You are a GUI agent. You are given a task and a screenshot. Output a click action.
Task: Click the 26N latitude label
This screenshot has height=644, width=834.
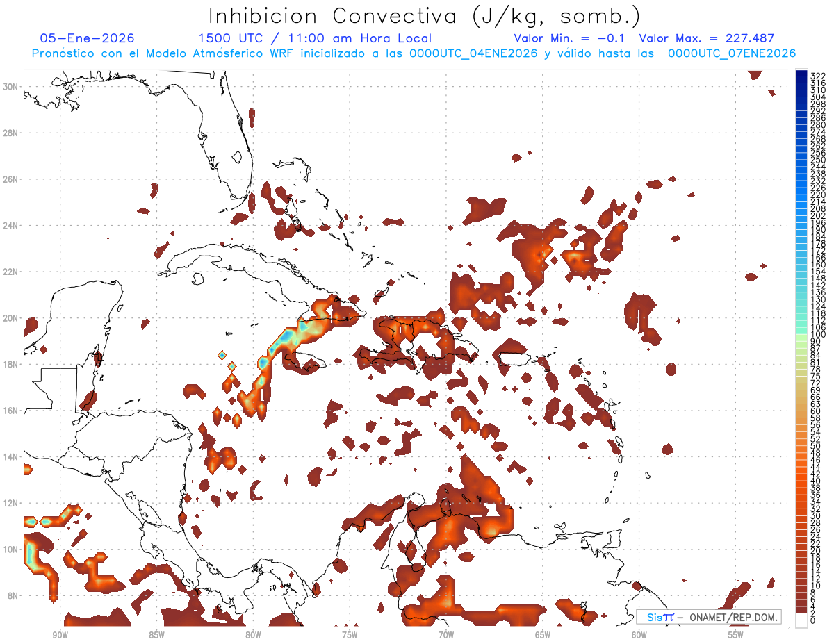pyautogui.click(x=10, y=179)
